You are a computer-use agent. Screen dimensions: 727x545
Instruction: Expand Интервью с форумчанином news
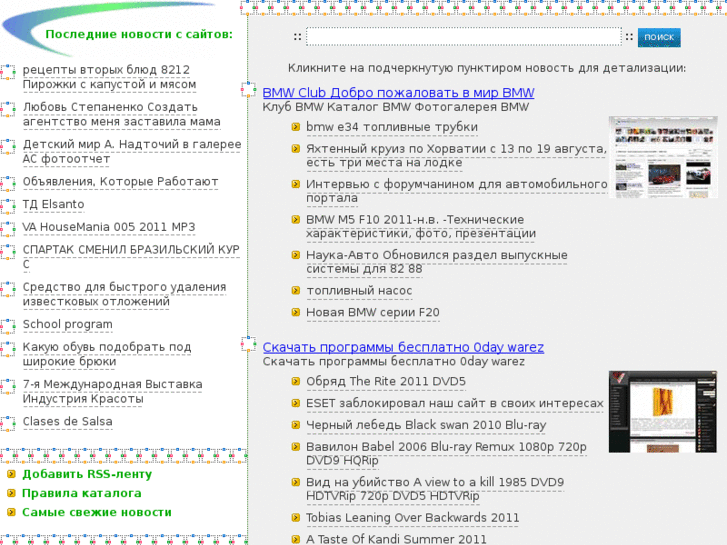click(457, 191)
